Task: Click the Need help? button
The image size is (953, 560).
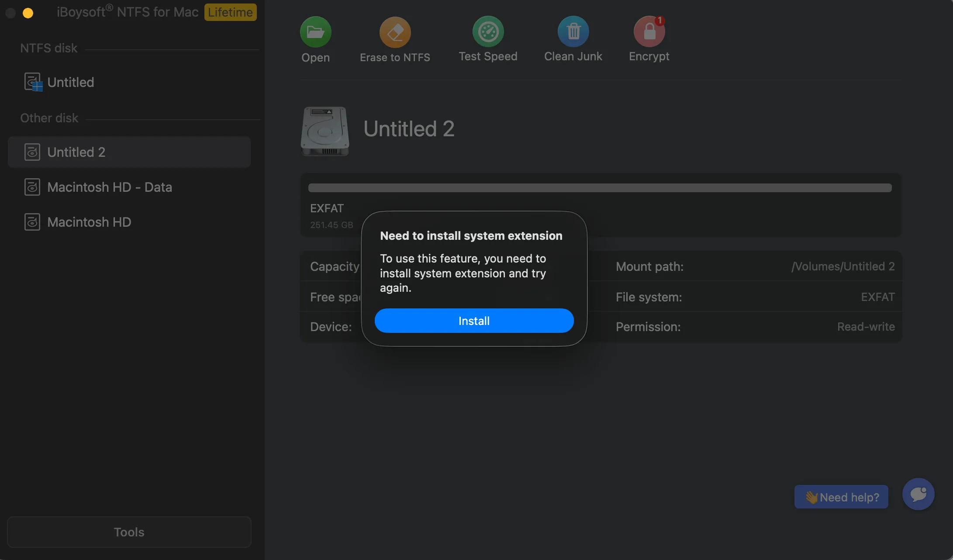Action: 841,497
